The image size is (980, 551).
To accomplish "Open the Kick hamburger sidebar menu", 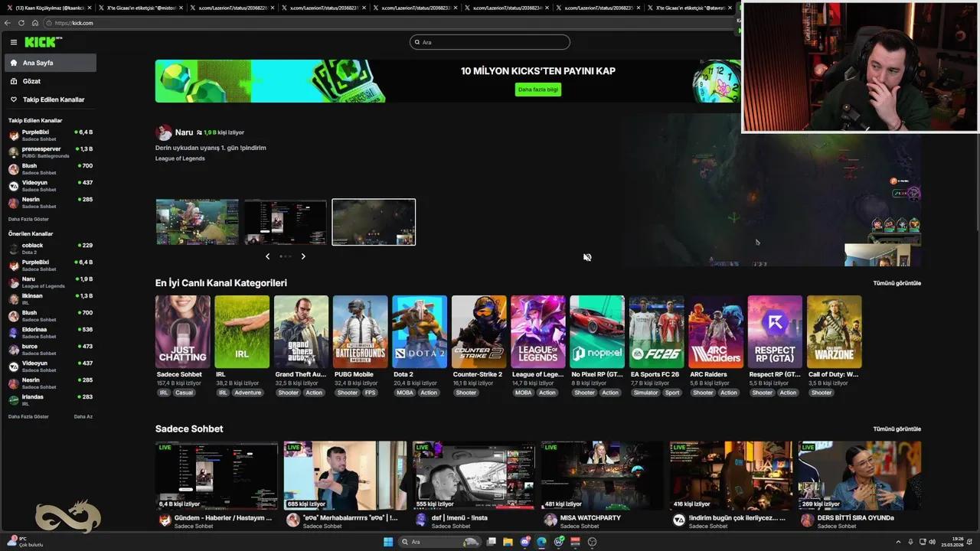I will click(14, 43).
